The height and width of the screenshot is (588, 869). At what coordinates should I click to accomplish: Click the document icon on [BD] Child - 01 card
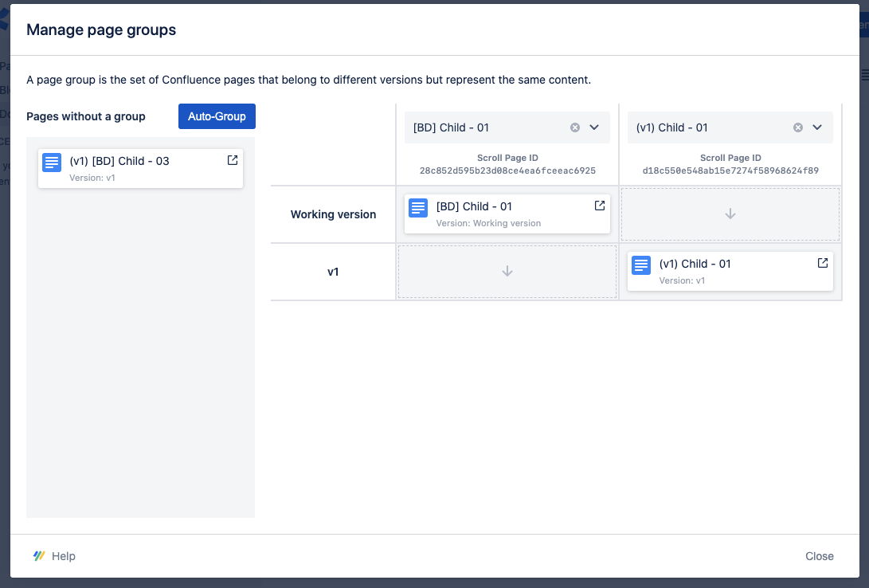[x=418, y=208]
